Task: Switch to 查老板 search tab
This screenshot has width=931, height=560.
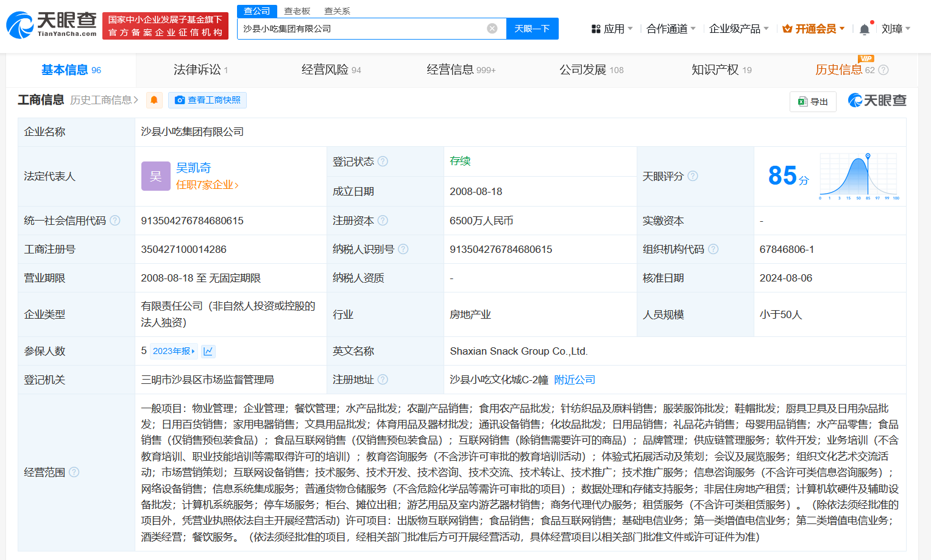Action: [297, 11]
